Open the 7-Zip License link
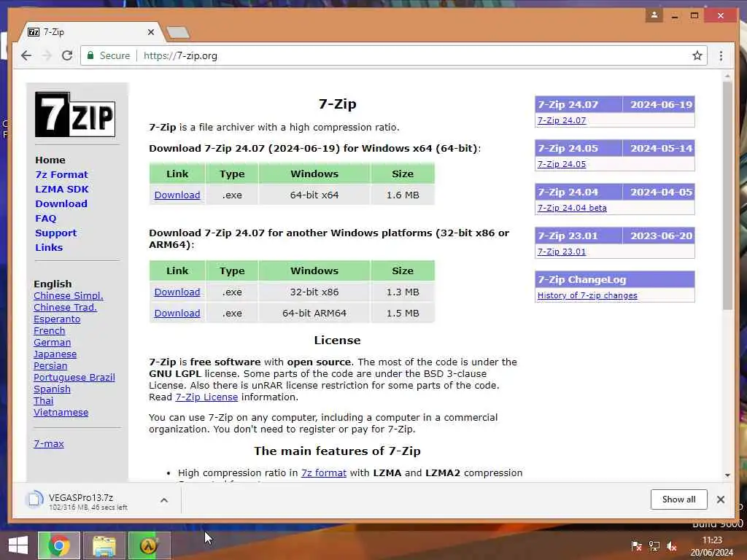Viewport: 747px width, 560px height. pyautogui.click(x=206, y=397)
